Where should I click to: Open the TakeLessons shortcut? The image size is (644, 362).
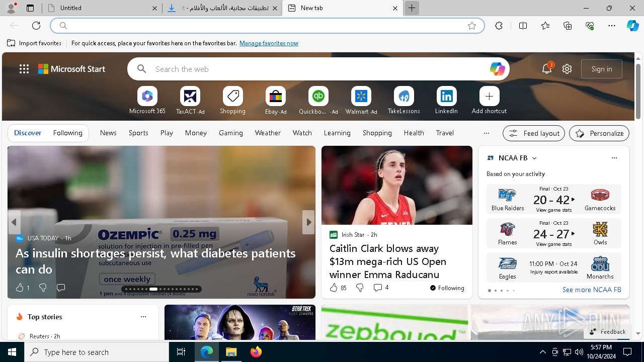pyautogui.click(x=404, y=101)
